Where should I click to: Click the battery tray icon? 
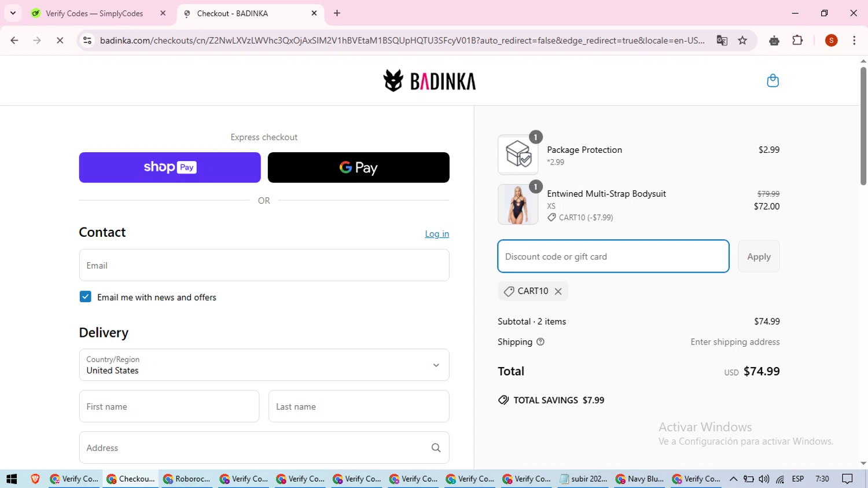coord(749,479)
